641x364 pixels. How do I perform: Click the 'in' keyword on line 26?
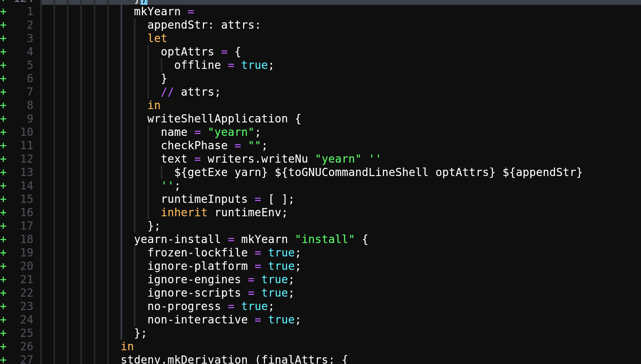(127, 347)
